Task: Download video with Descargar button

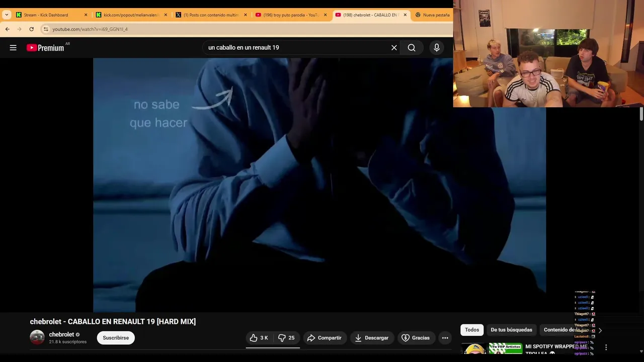Action: coord(372,338)
